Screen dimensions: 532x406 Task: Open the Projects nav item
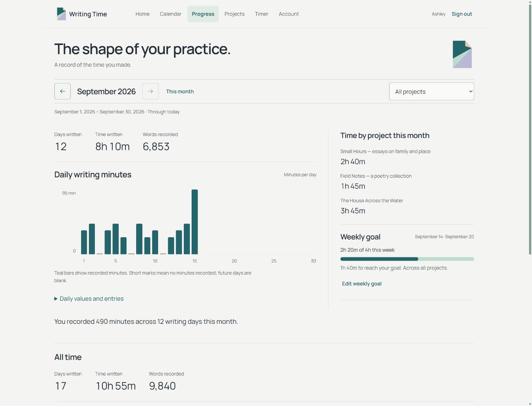pyautogui.click(x=234, y=14)
